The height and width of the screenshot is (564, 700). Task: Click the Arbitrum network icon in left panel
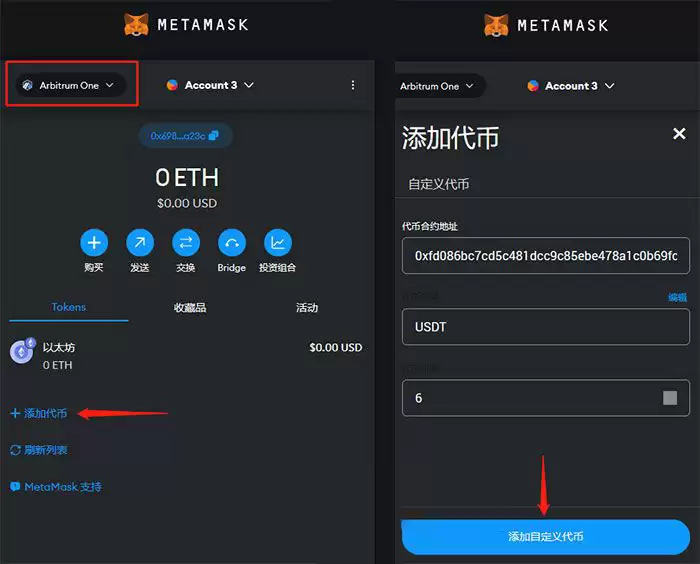(28, 85)
